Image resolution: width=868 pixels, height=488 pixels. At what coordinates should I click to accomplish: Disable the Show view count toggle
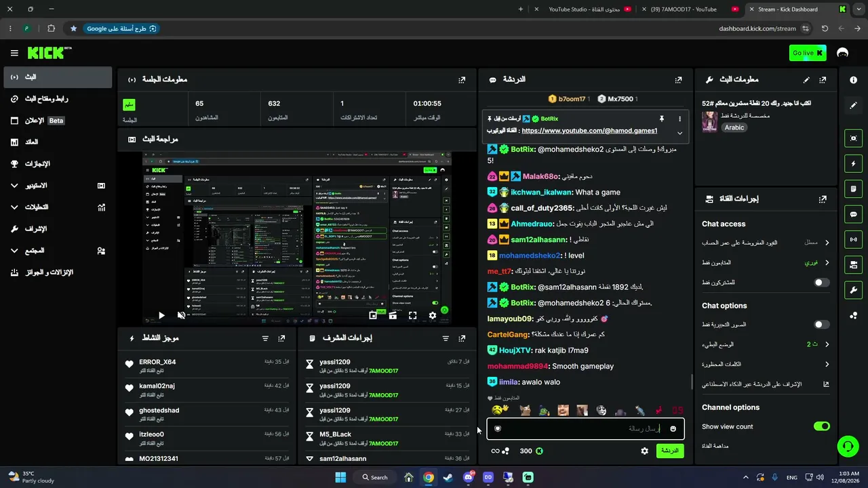tap(821, 426)
